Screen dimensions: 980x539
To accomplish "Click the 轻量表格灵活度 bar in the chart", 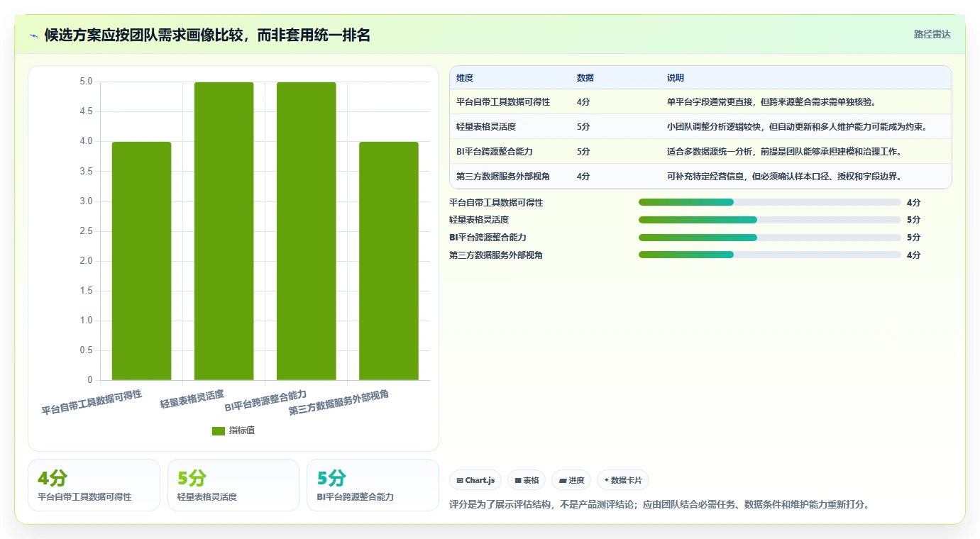I will coord(224,231).
